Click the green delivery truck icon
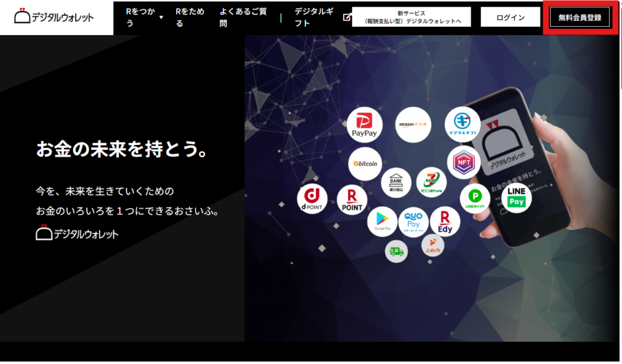Viewport: 622px width, 364px height. [x=396, y=251]
